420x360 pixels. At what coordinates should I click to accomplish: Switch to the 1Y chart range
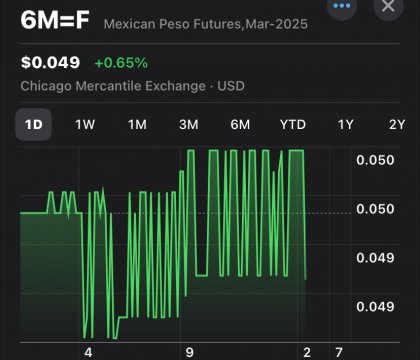(x=345, y=125)
